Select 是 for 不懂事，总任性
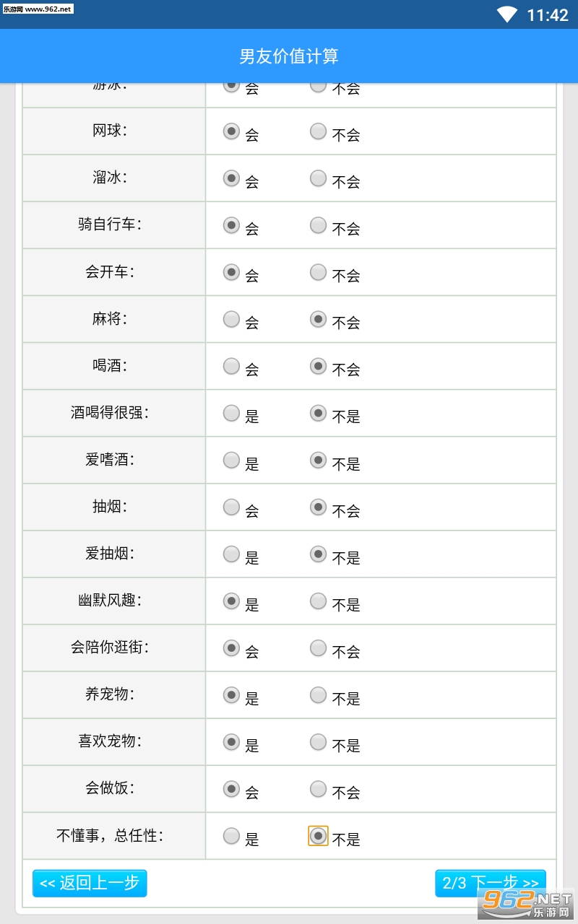Viewport: 578px width, 924px height. tap(231, 836)
